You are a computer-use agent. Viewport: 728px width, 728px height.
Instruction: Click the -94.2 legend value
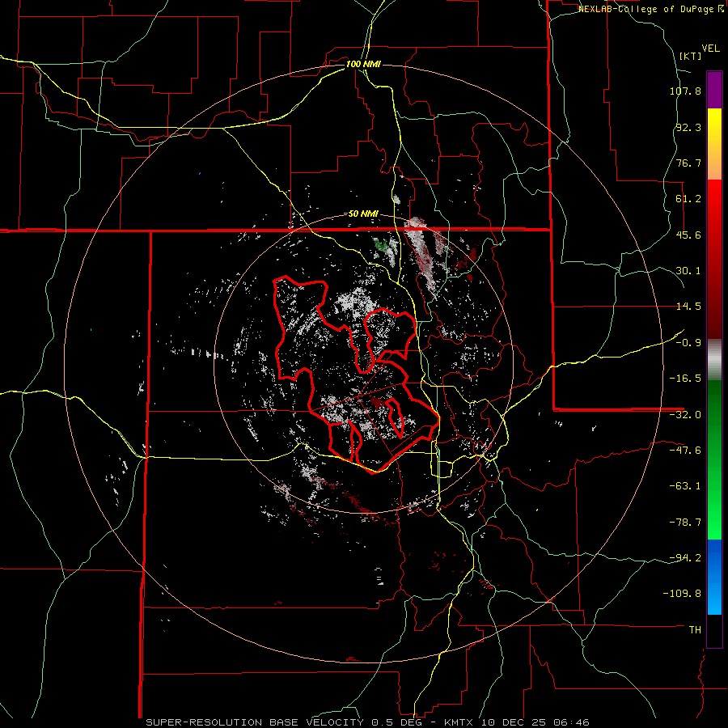685,557
